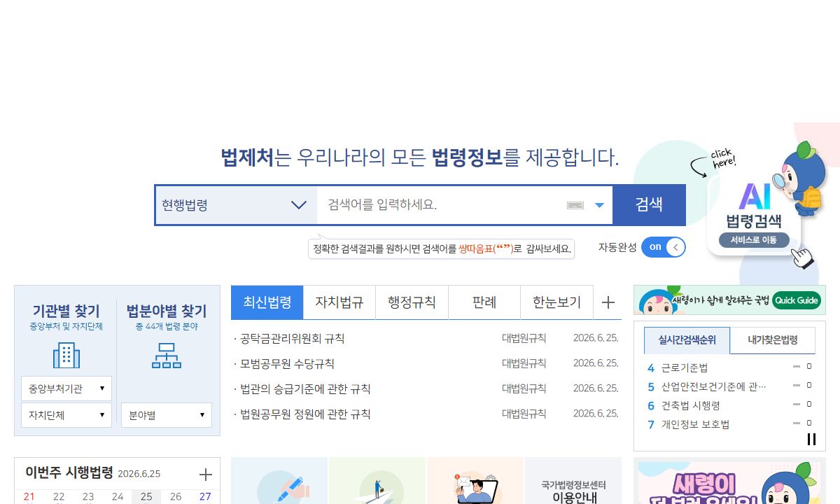
Task: Select the 자치법규 tab
Action: [339, 302]
